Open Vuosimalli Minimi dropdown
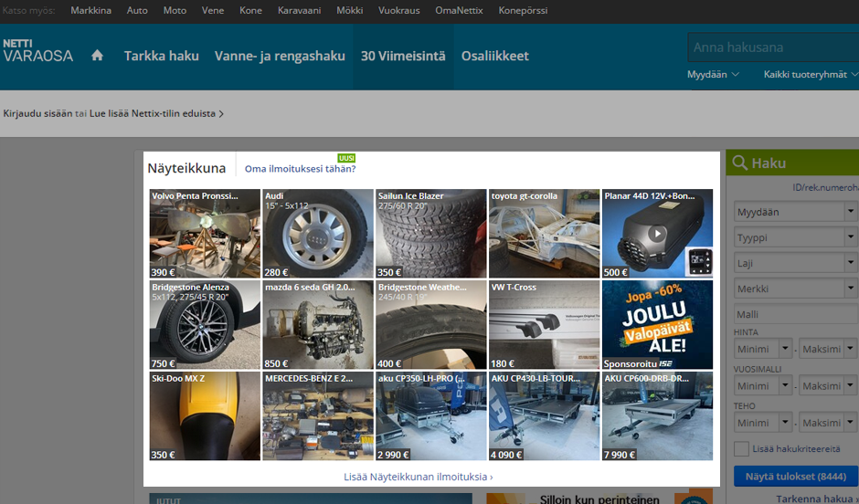This screenshot has width=859, height=504. 762,386
